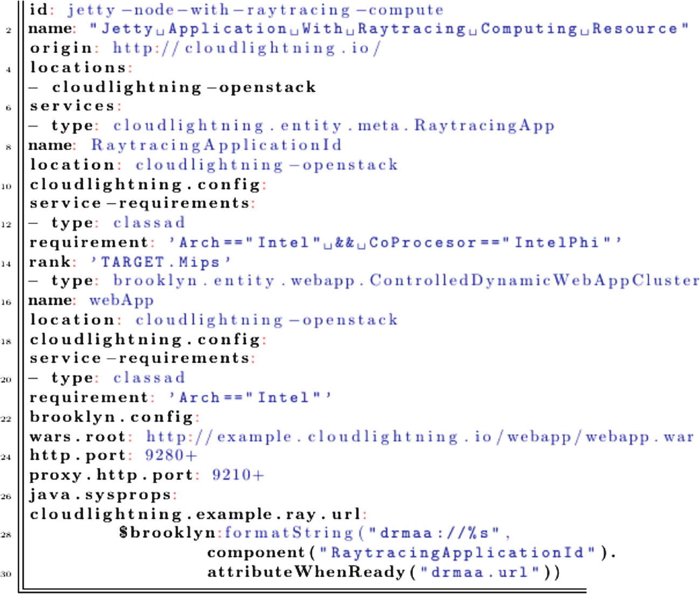The height and width of the screenshot is (594, 700).
Task: Click the '$brooklyn:formatString("drmaa://%s",' line
Action: pos(315,533)
